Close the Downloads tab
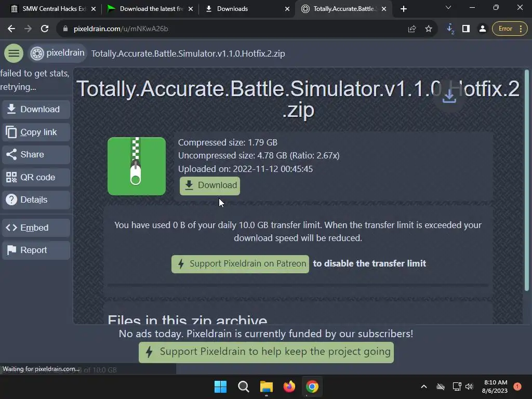 pos(287,9)
